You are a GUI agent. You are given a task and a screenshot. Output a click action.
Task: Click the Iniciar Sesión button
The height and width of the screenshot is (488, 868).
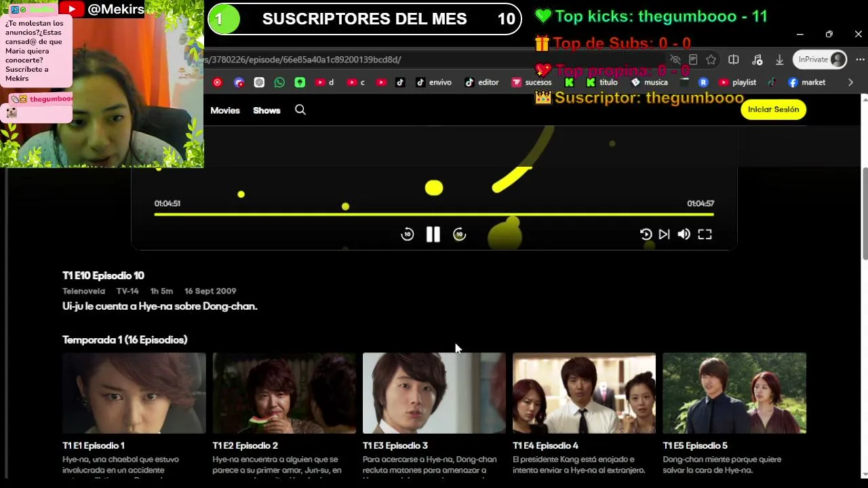(773, 109)
